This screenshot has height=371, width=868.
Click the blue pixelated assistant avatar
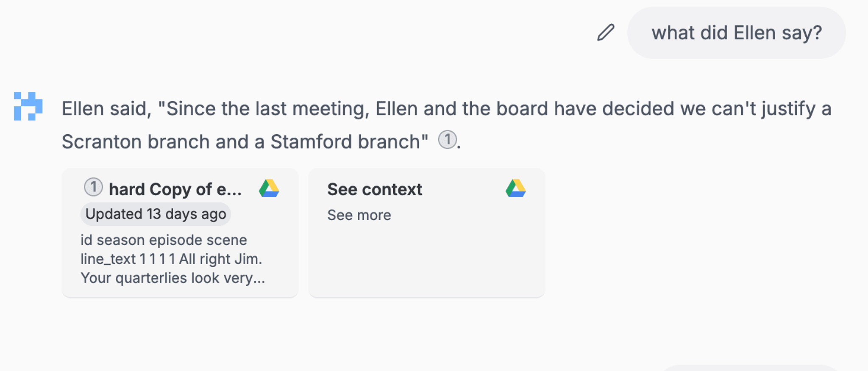pyautogui.click(x=28, y=106)
